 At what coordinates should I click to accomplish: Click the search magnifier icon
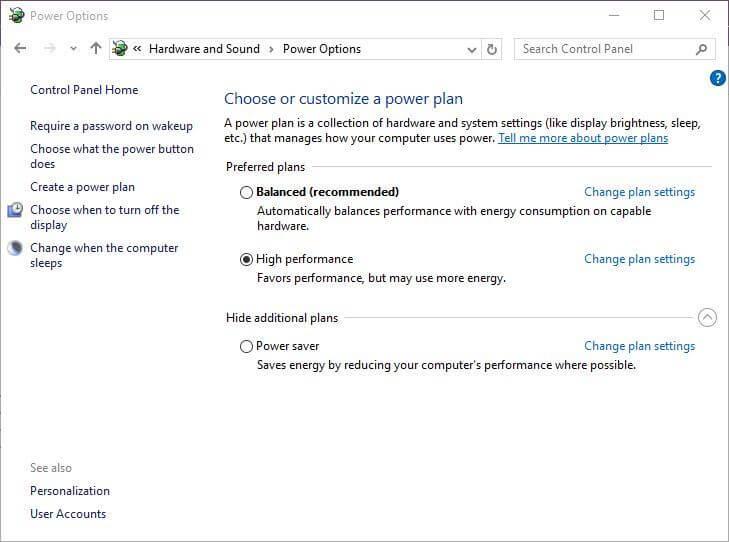702,49
